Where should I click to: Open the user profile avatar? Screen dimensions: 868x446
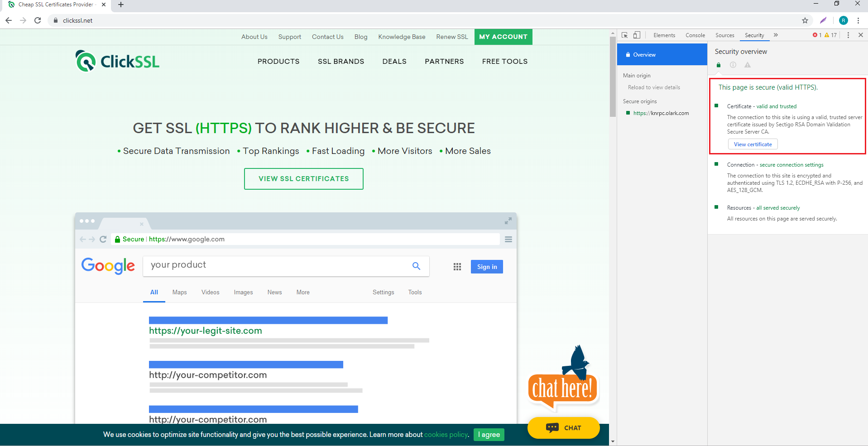844,20
